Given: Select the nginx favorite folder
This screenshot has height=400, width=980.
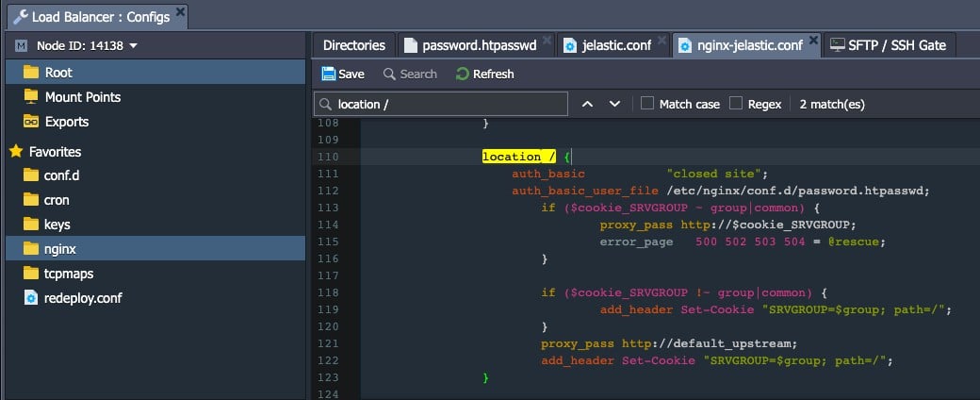Looking at the screenshot, I should (x=155, y=249).
